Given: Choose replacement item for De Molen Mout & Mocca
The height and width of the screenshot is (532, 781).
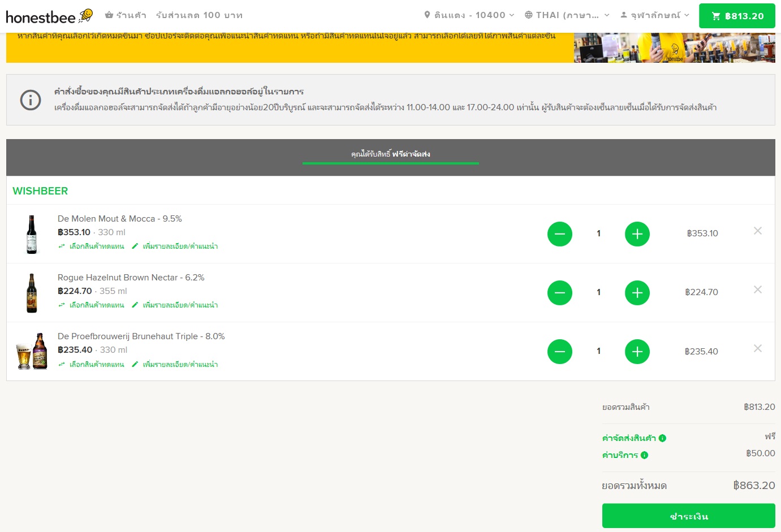Looking at the screenshot, I should [x=91, y=246].
